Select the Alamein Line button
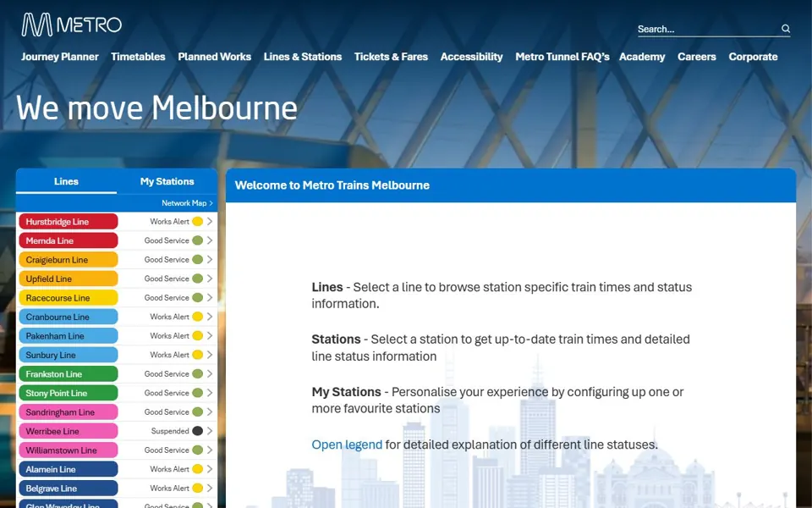The height and width of the screenshot is (508, 812). [x=69, y=469]
